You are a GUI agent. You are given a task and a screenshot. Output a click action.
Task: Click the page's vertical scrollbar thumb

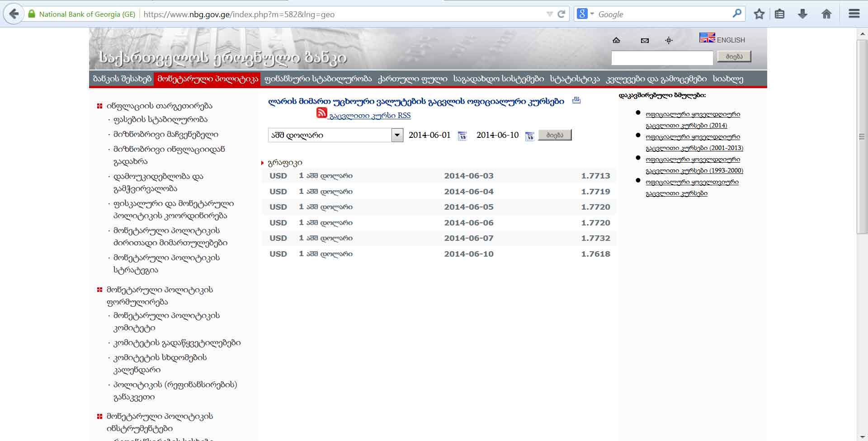pyautogui.click(x=862, y=136)
